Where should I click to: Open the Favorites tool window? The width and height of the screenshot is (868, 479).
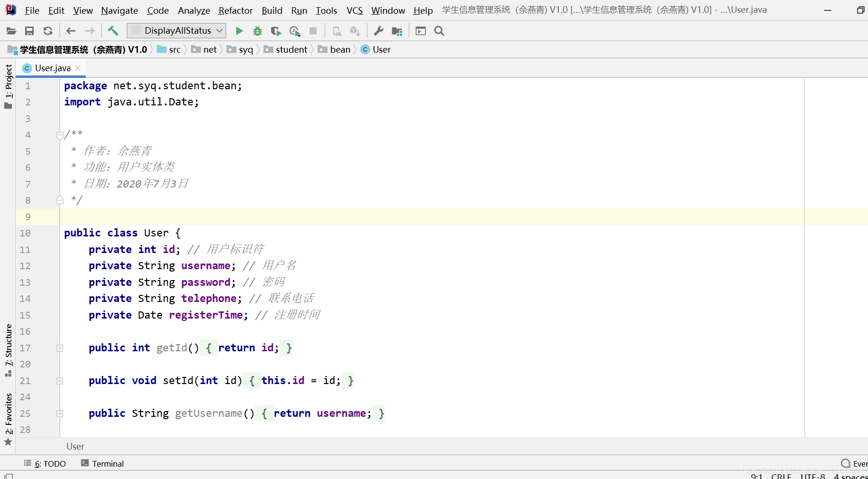8,420
